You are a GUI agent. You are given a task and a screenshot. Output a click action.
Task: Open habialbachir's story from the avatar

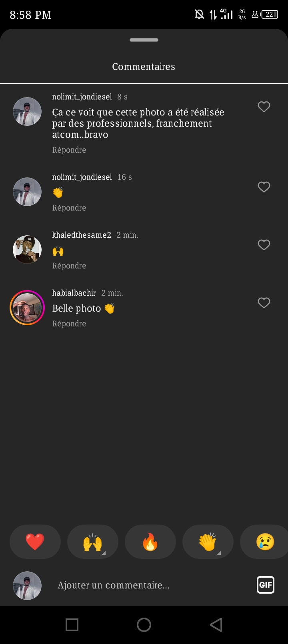27,308
